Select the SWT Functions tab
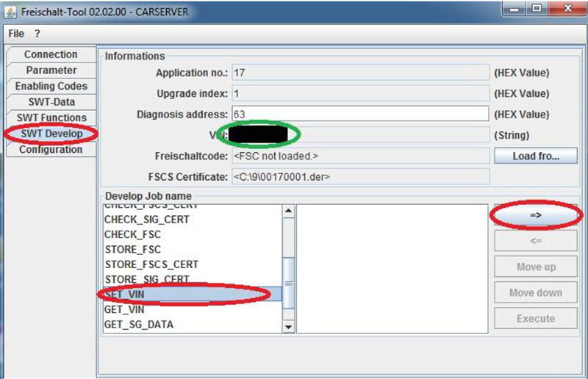 pos(51,118)
